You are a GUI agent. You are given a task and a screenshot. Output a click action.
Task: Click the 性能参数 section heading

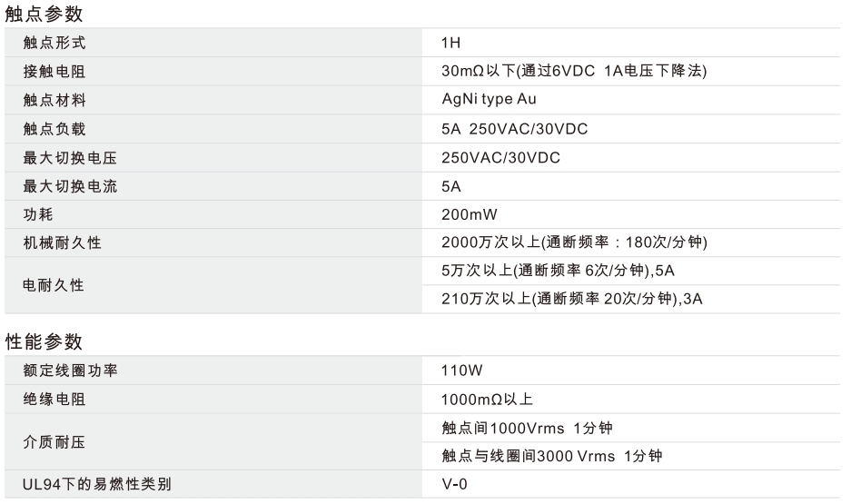[x=44, y=341]
